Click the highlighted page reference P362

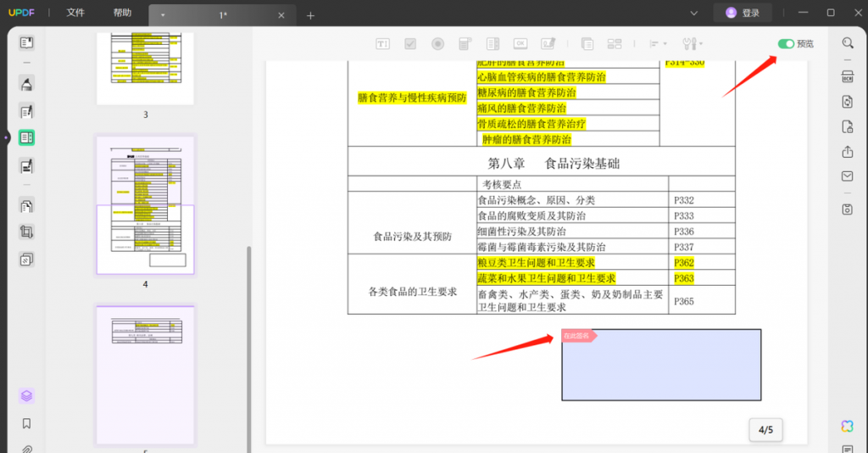tap(684, 262)
